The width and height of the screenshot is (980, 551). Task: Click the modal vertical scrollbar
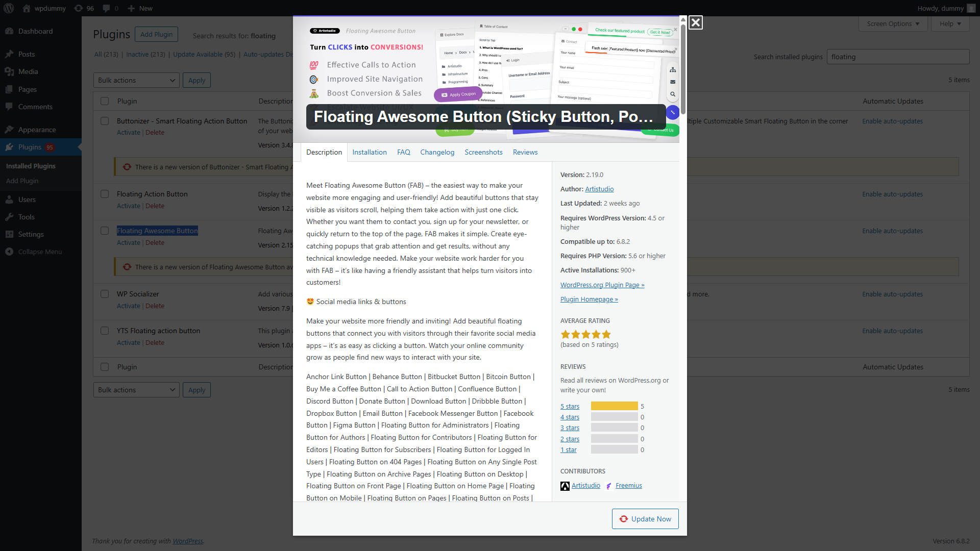click(x=683, y=69)
